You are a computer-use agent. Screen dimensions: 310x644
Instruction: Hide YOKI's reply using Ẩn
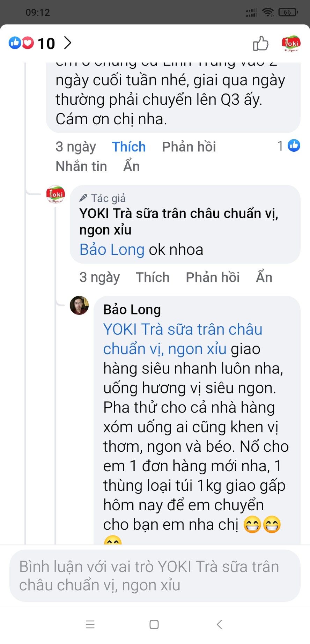click(264, 277)
